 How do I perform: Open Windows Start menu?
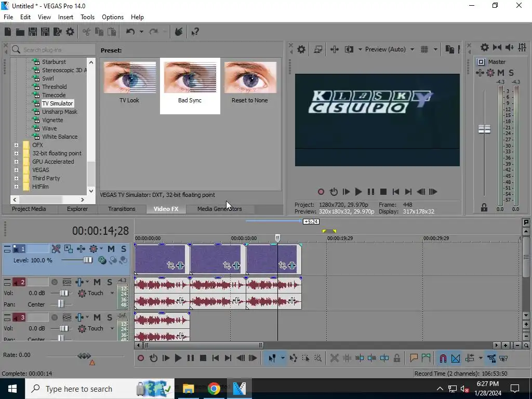(12, 389)
